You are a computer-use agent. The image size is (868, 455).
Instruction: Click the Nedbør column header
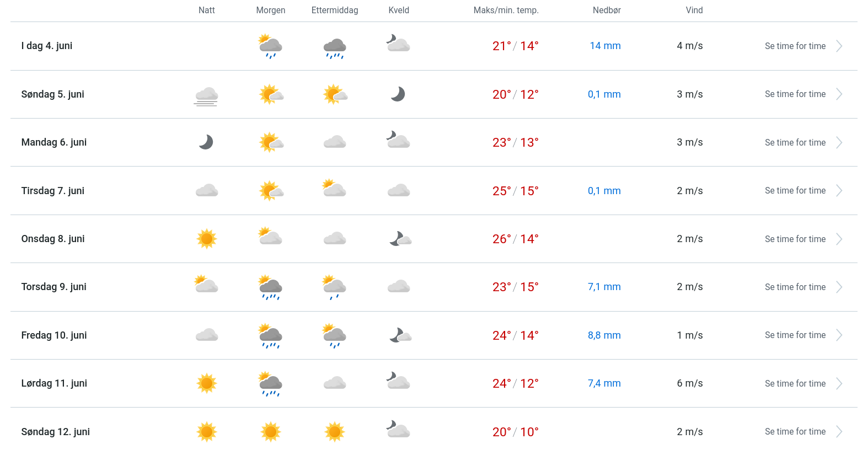pyautogui.click(x=607, y=10)
